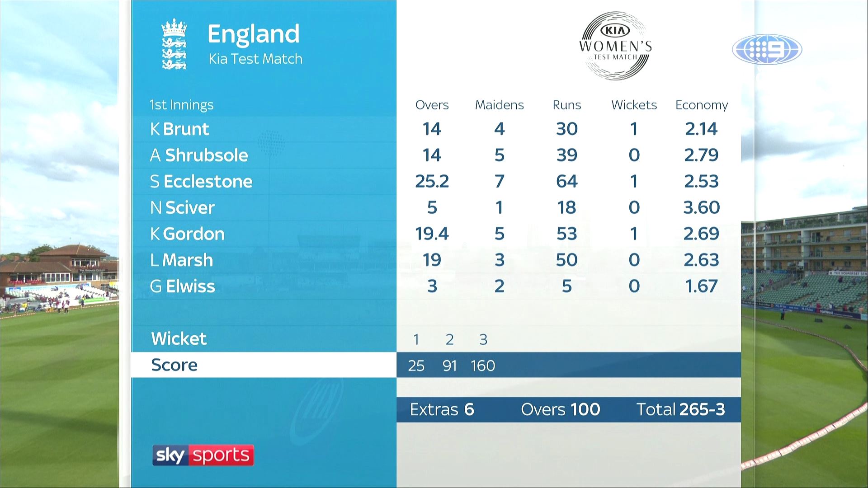
Task: Click L Marsh's runs value 50
Action: click(566, 260)
